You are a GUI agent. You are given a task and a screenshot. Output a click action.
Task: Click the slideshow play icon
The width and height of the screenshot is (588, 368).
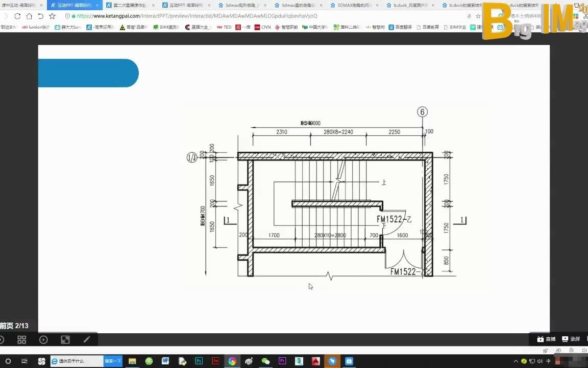[x=43, y=339]
